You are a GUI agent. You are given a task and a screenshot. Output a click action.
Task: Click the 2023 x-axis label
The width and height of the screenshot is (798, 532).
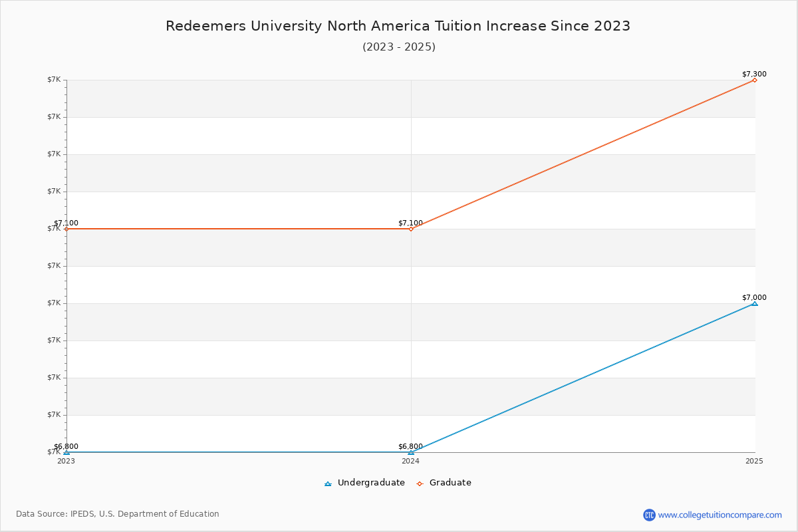click(66, 461)
